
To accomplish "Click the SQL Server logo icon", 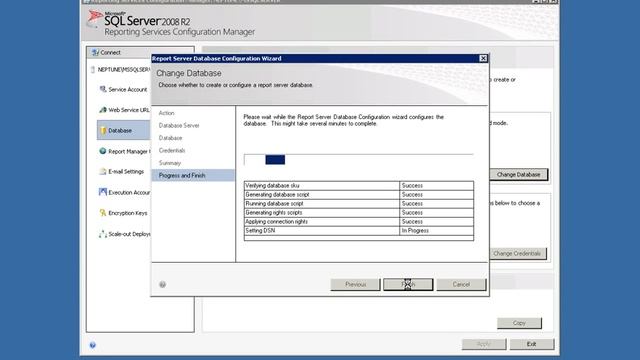I will 95,18.
